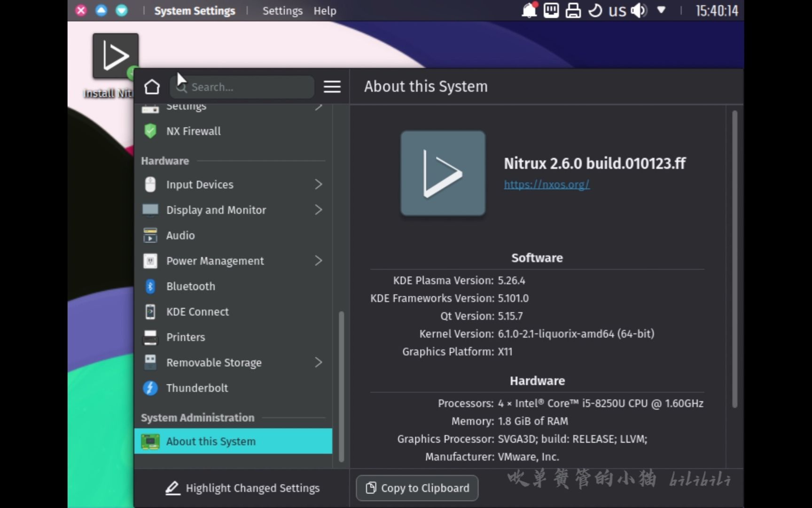Open NX Firewall settings
Viewport: 812px width, 508px height.
click(233, 131)
